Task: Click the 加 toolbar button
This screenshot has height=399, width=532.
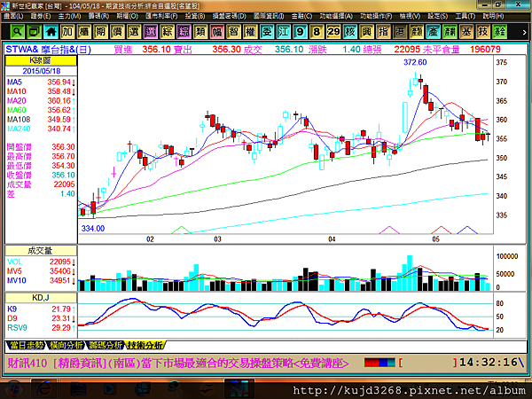Action: pyautogui.click(x=67, y=32)
